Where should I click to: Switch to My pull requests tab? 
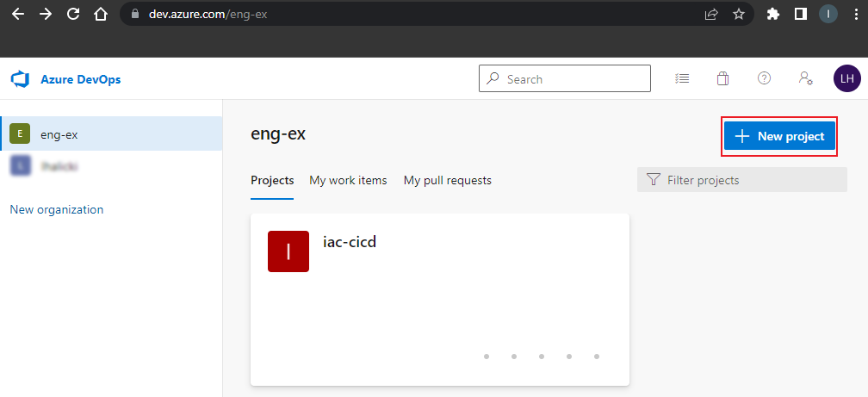click(x=447, y=181)
